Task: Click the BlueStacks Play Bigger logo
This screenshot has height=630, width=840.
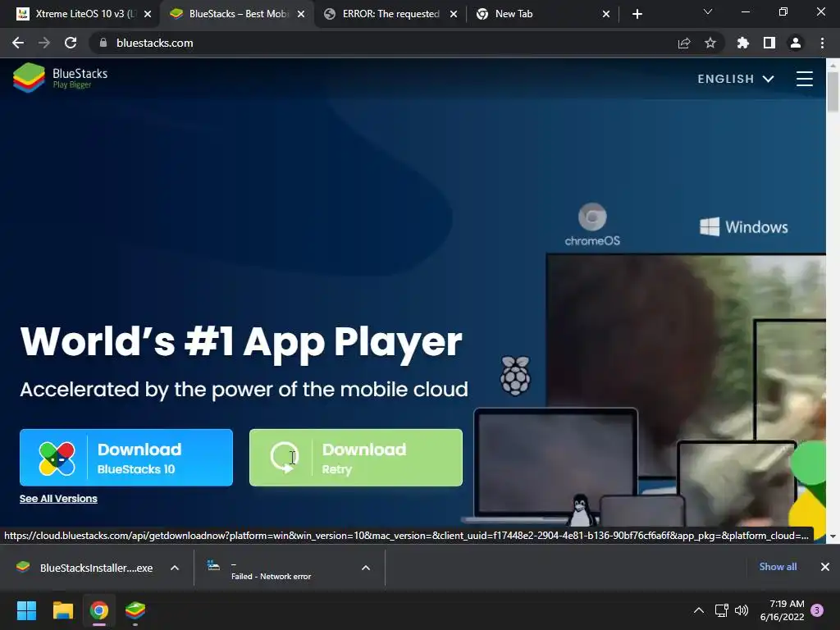Action: pos(60,78)
